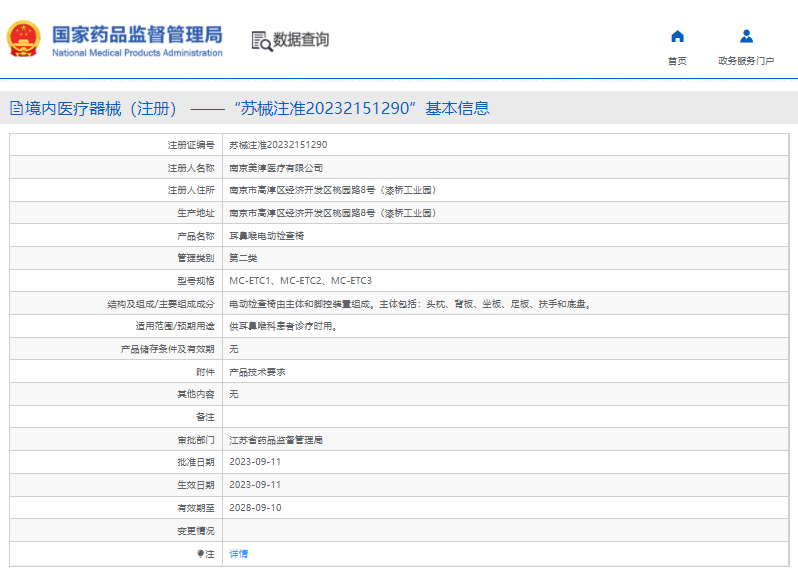Click the 结构及组成/主要组成成分 label
Screen dimensions: 798x574
click(161, 304)
